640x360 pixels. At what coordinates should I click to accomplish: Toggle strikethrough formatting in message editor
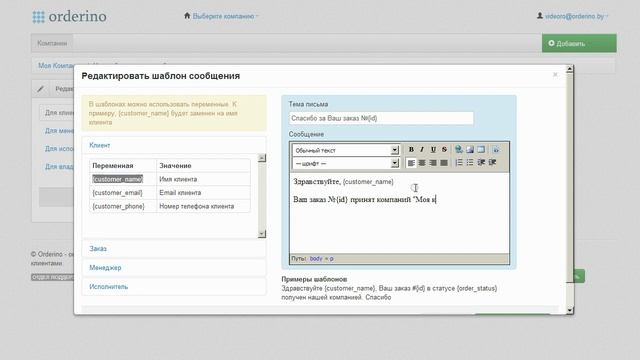(x=444, y=150)
